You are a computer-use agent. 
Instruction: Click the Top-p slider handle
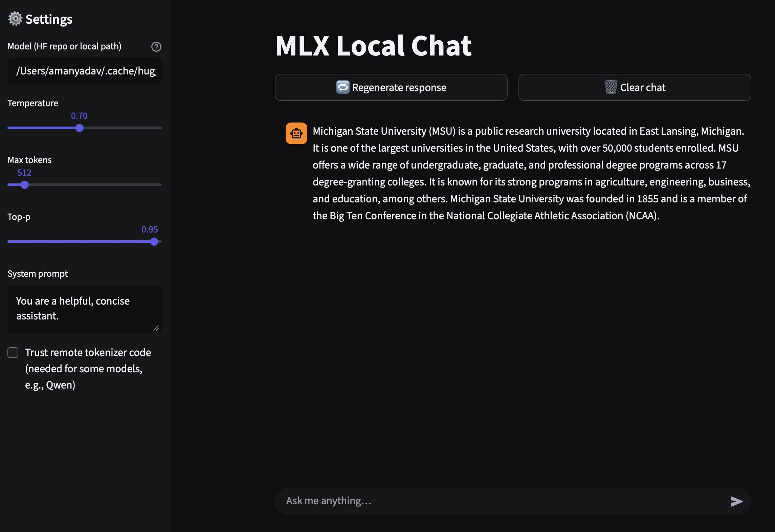pos(154,242)
